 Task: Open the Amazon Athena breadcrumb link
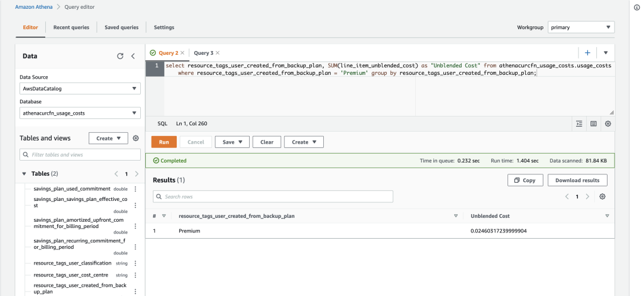pos(34,7)
